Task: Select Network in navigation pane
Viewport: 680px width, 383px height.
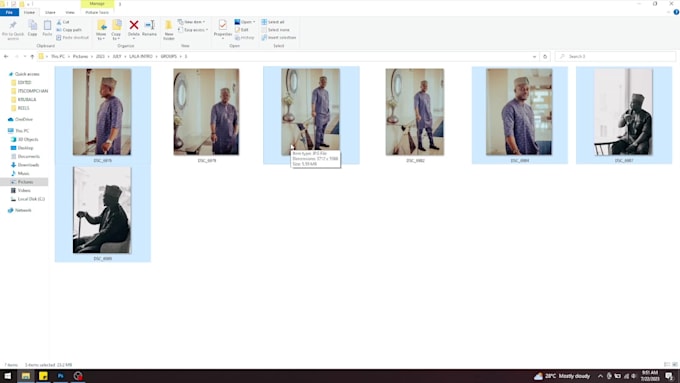Action: (23, 210)
